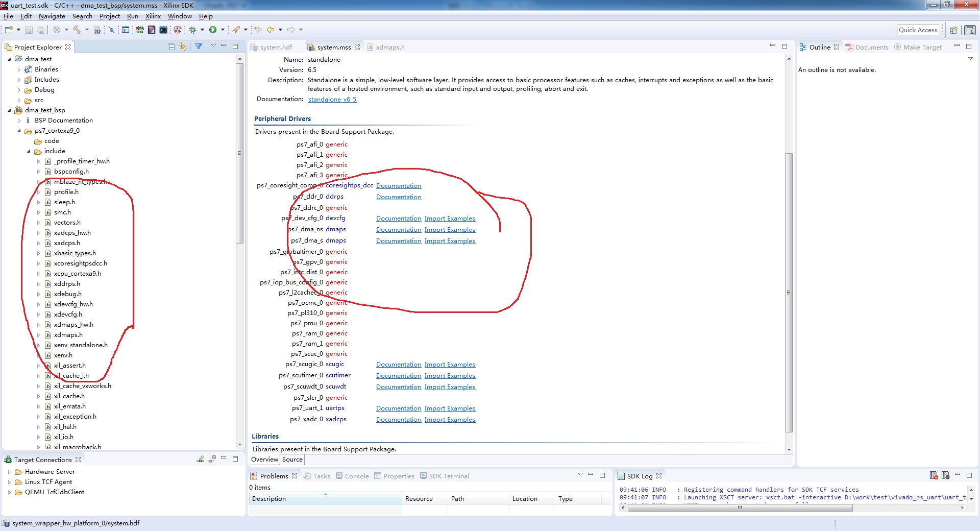This screenshot has height=531, width=980.
Task: Open Documentation link for ps7_ddr_0
Action: click(x=399, y=197)
